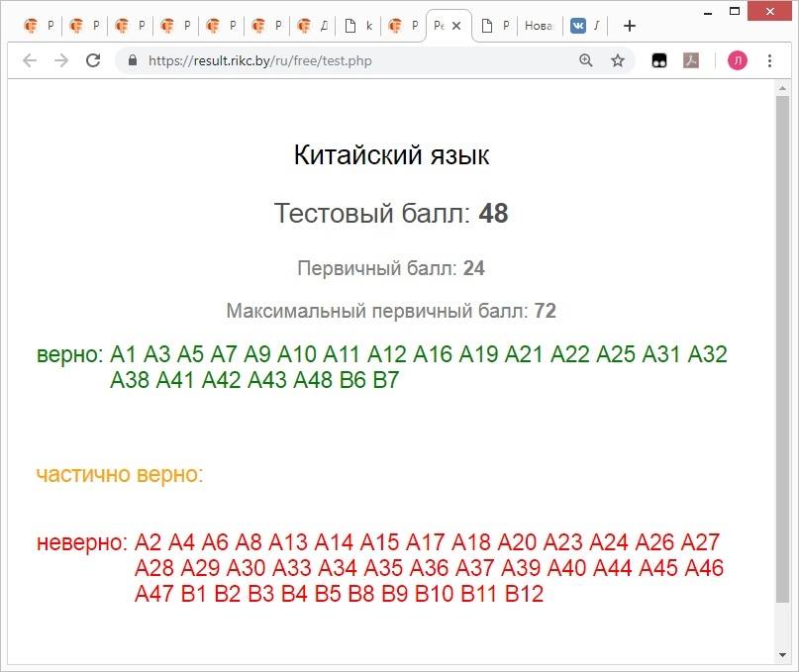Open the Chrome profile avatar Л

point(738,60)
